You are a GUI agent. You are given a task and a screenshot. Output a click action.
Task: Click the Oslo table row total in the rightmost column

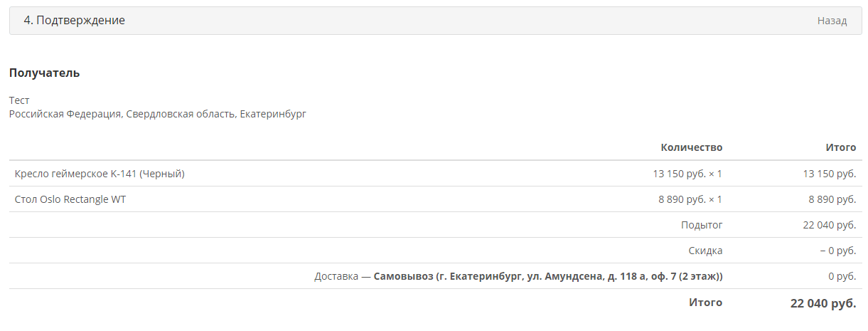coord(832,199)
